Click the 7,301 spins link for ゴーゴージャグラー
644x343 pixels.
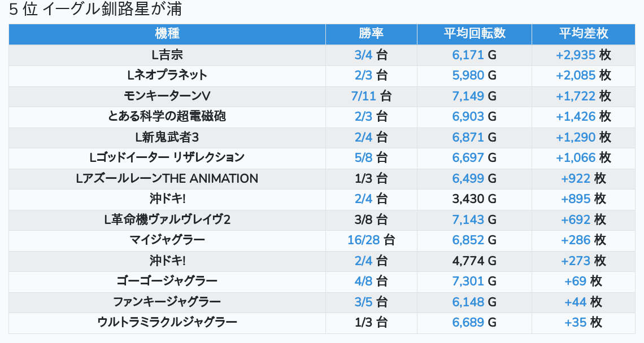coord(468,281)
